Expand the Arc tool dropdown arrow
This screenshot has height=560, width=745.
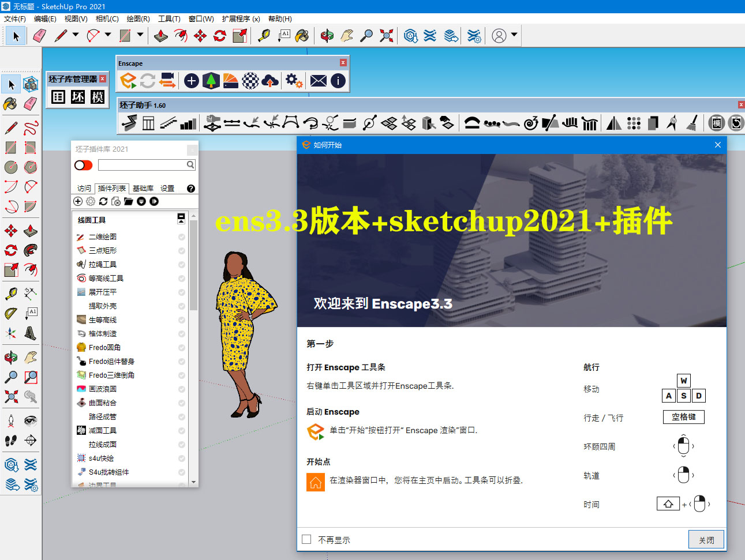pos(108,35)
